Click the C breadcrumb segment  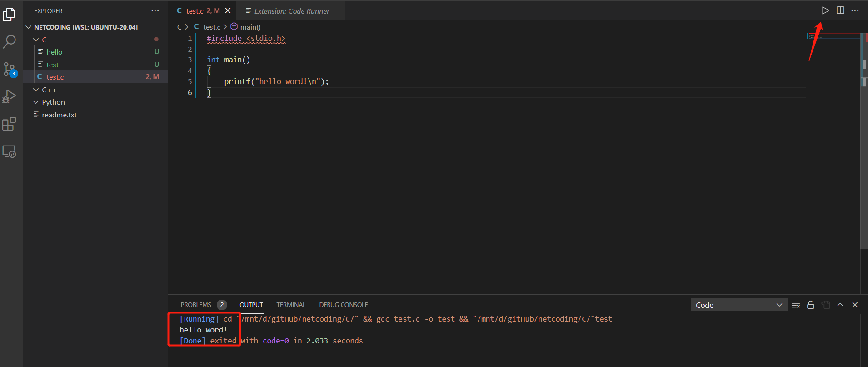(180, 27)
